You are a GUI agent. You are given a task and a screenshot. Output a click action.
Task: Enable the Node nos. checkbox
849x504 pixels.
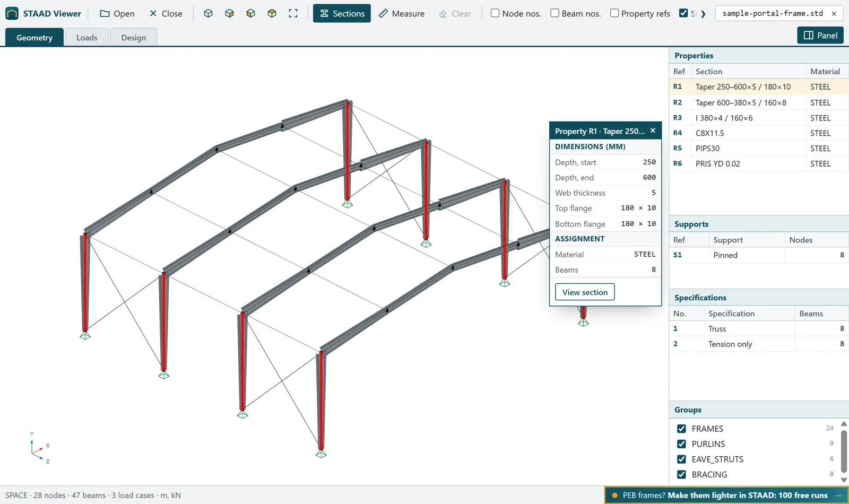(495, 13)
